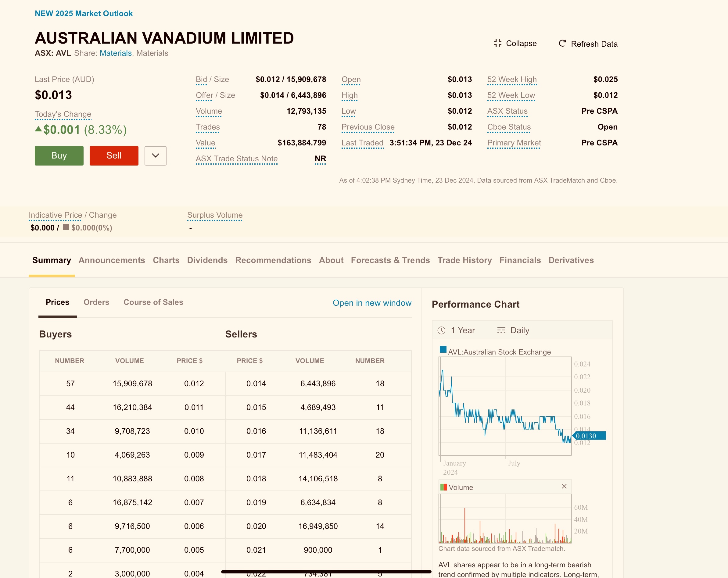Screen dimensions: 728x578
Task: Open the Charts tab
Action: [166, 260]
